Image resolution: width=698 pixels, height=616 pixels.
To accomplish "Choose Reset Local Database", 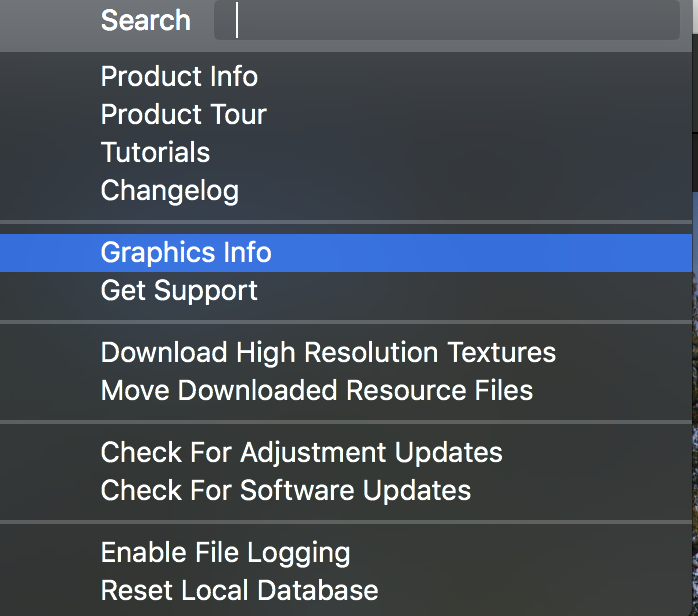I will click(x=346, y=590).
